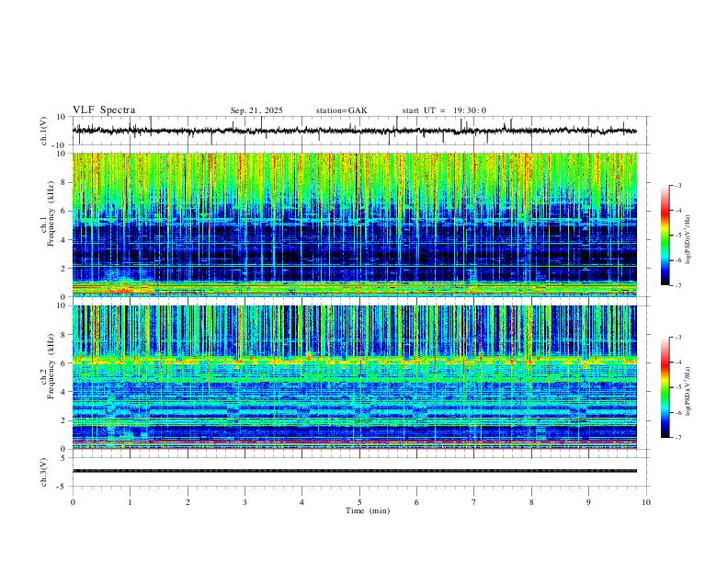This screenshot has width=728, height=563.
Task: Click time axis tick label "8"
Action: 531,502
